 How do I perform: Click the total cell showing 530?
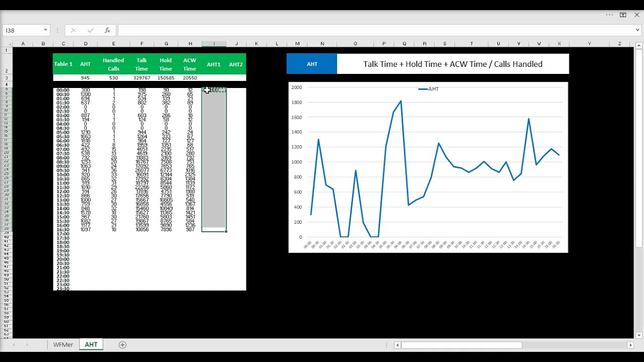[x=114, y=78]
